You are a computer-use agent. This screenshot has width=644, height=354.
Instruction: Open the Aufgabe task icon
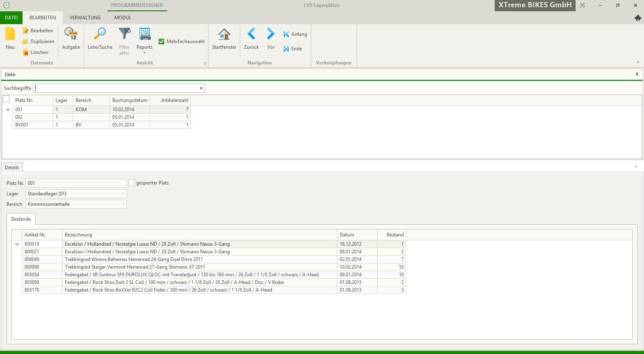[x=71, y=35]
